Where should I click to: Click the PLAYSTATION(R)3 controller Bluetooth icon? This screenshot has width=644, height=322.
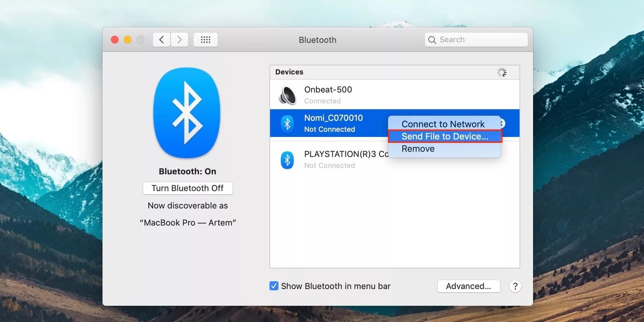pyautogui.click(x=287, y=160)
